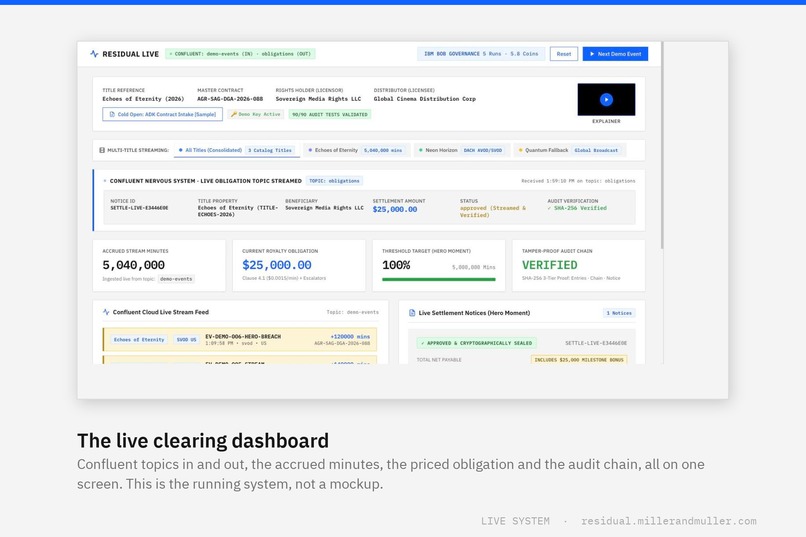Click the SVOD US chip in stream feed

(x=186, y=339)
